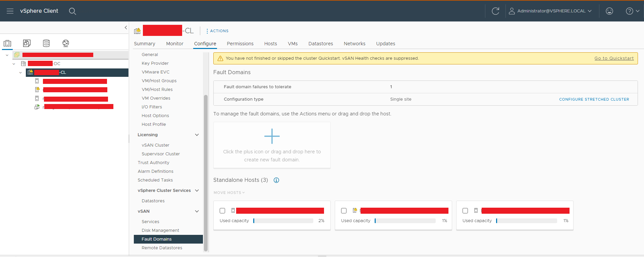
Task: Open the Networks tab
Action: 355,44
